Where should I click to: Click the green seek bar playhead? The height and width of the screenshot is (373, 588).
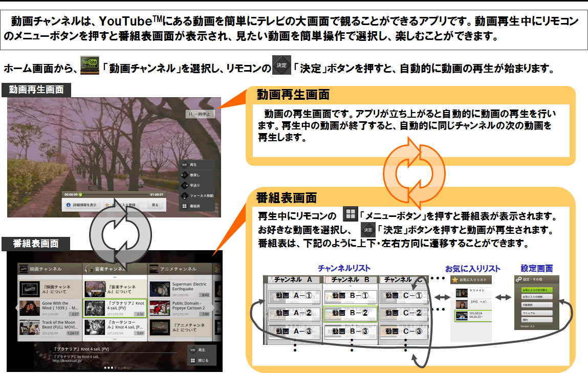click(80, 195)
